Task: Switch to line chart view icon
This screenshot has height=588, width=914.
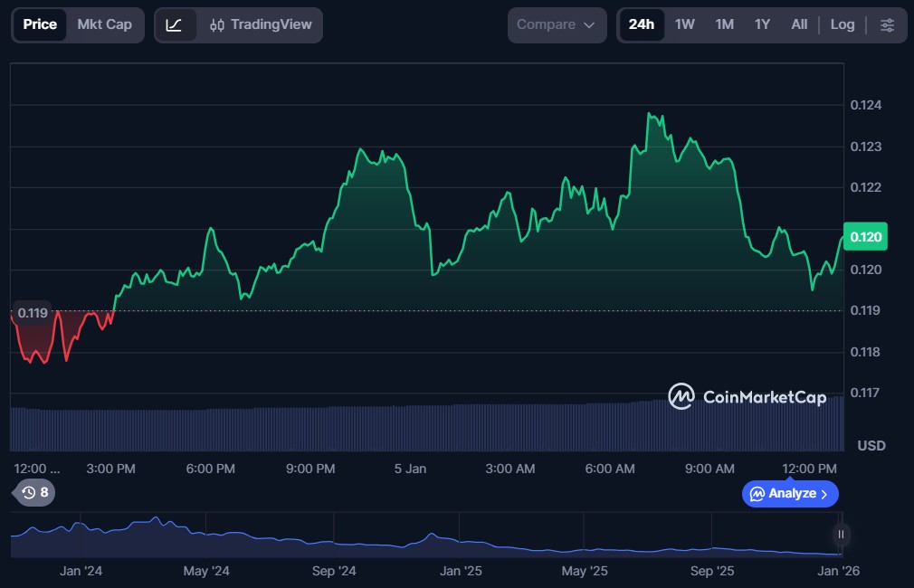Action: point(175,24)
